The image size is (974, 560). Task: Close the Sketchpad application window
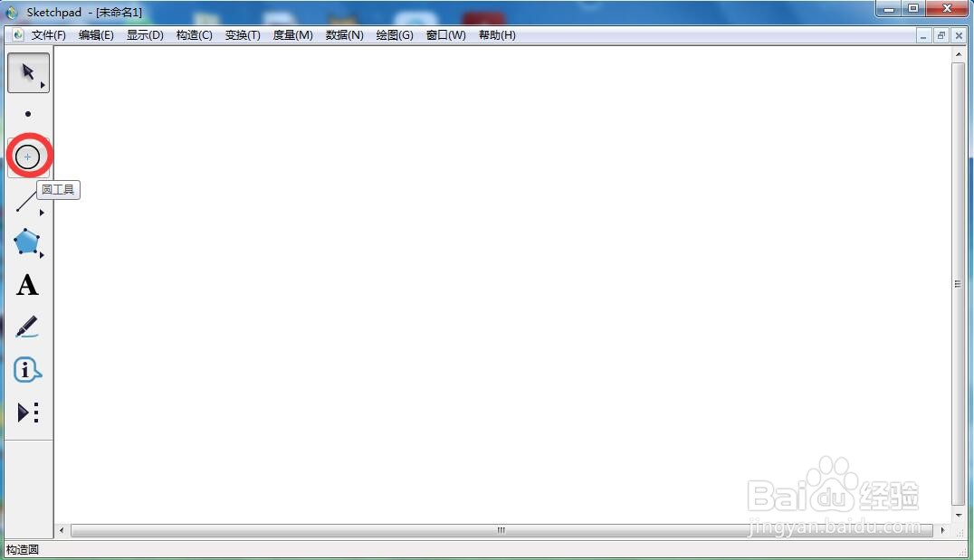coord(947,9)
